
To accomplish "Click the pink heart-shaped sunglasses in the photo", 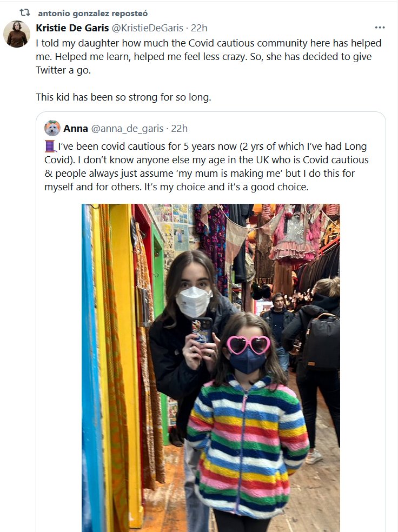I will [x=248, y=344].
